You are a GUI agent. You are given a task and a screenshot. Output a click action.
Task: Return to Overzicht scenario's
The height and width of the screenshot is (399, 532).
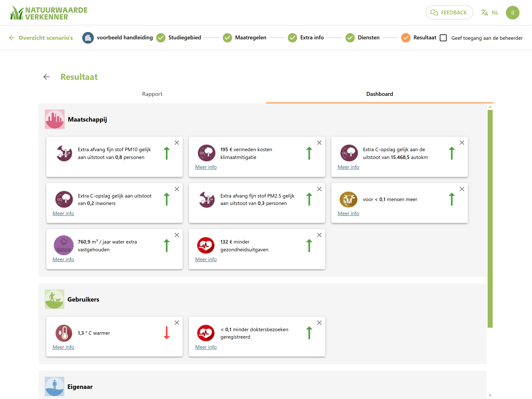click(41, 38)
